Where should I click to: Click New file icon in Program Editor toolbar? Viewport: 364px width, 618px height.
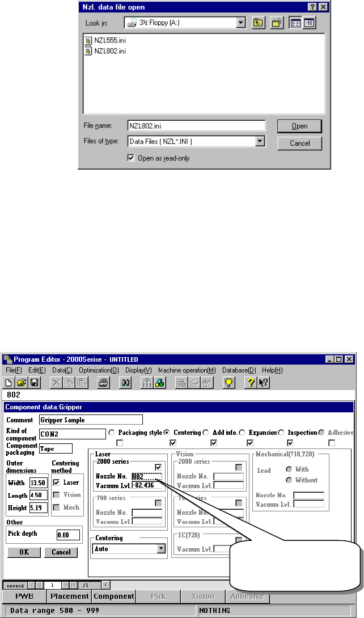[9, 383]
